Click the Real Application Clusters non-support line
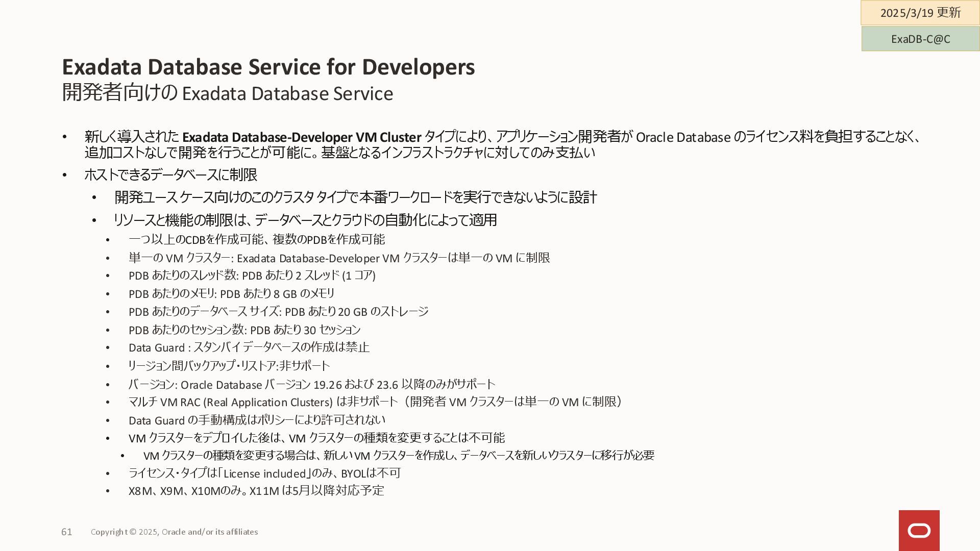980x551 pixels. point(375,402)
